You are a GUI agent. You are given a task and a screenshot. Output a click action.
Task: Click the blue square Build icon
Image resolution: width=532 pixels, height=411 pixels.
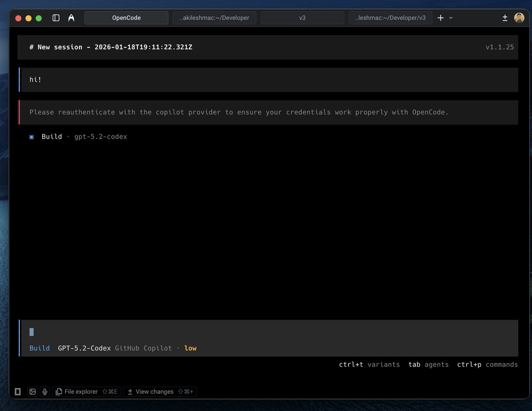(x=31, y=137)
